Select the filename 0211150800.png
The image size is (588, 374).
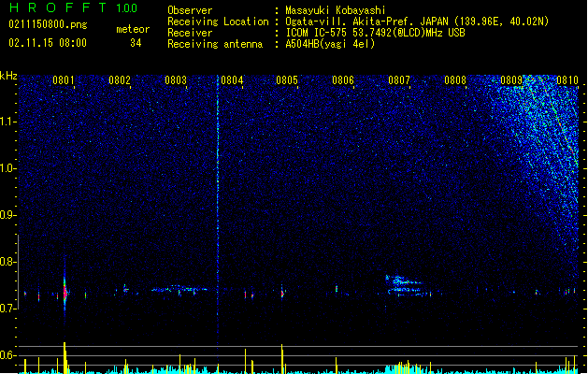tap(48, 24)
